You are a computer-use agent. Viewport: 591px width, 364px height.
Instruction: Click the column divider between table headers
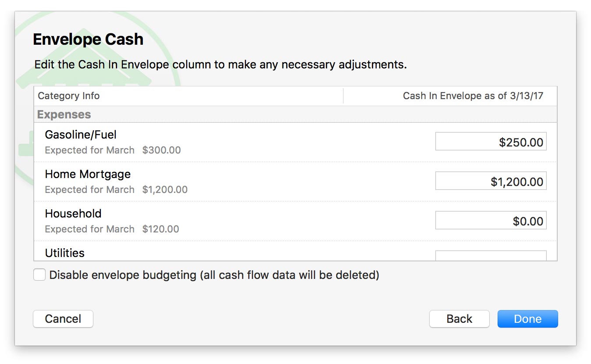pos(343,96)
